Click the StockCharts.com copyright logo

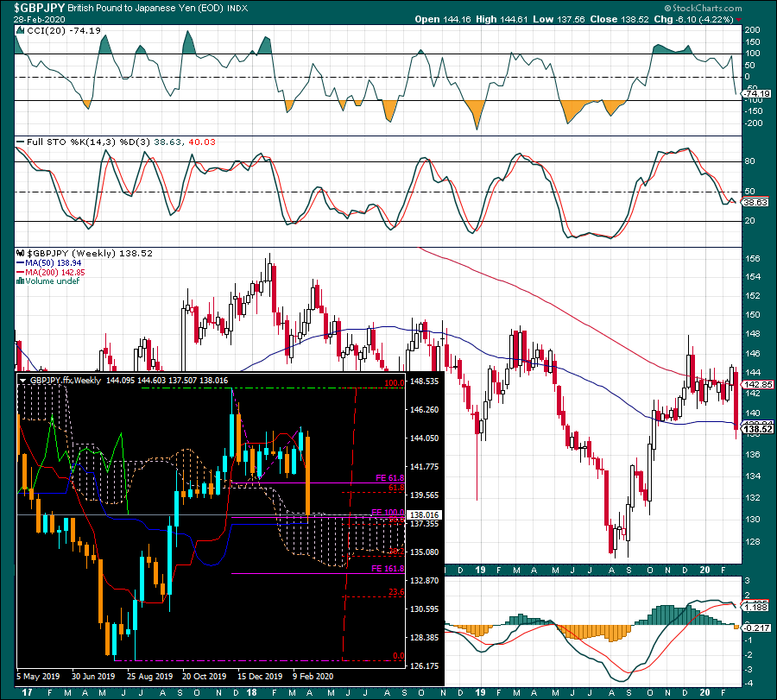[x=703, y=8]
